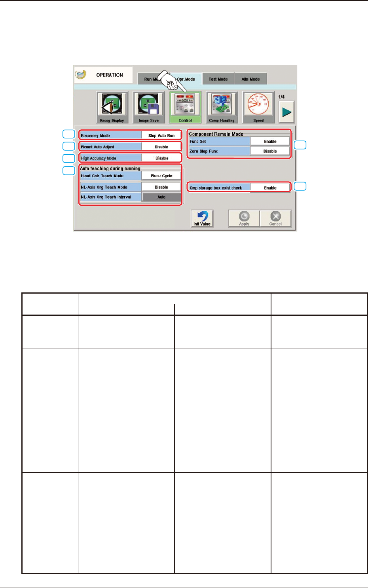Click the Func Set label
The image size is (368, 588).
[x=219, y=141]
